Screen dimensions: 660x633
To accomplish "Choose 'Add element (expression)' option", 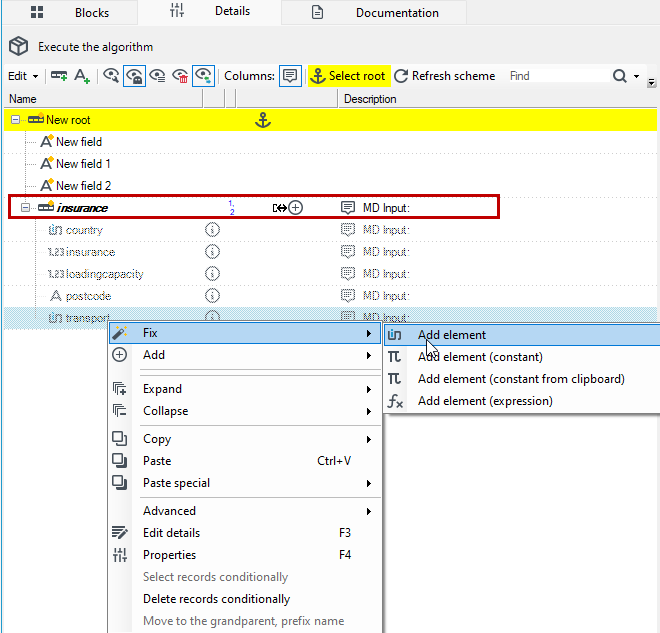I will (522, 401).
